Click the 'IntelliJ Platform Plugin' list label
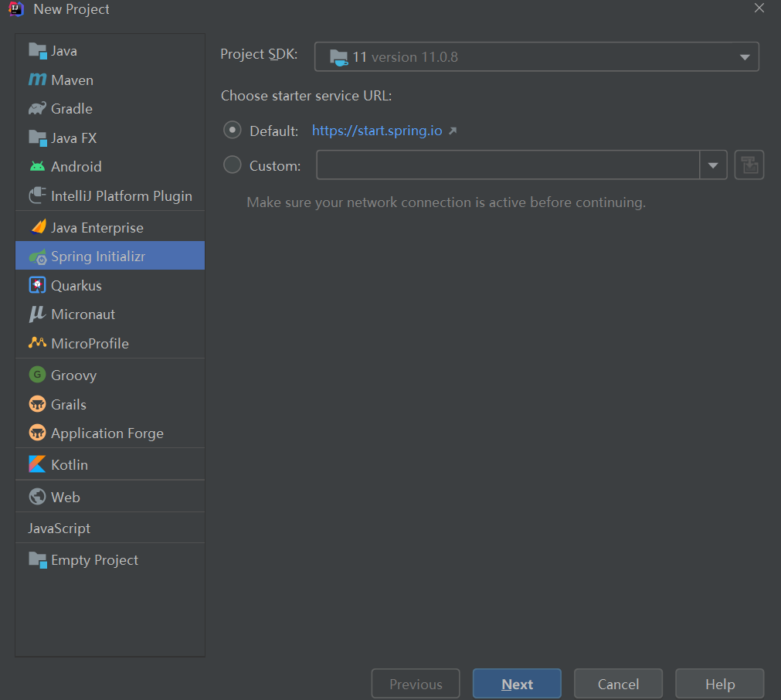The height and width of the screenshot is (700, 781). [121, 195]
